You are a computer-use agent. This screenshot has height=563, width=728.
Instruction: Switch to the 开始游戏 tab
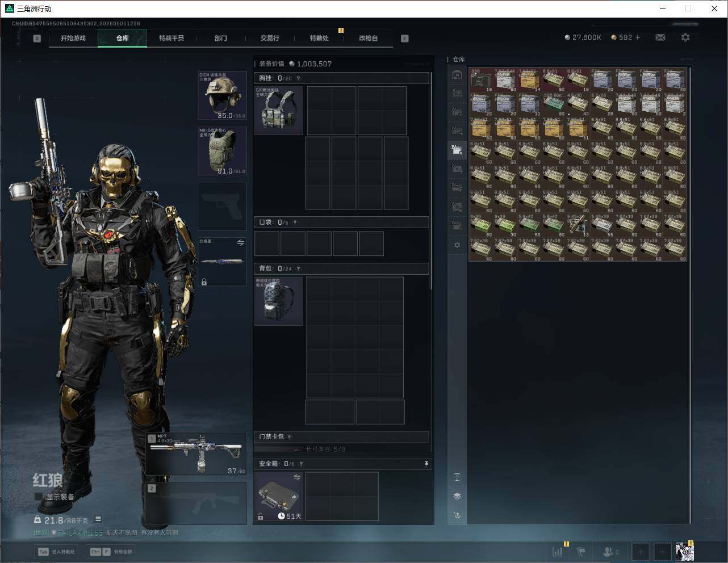click(x=73, y=38)
